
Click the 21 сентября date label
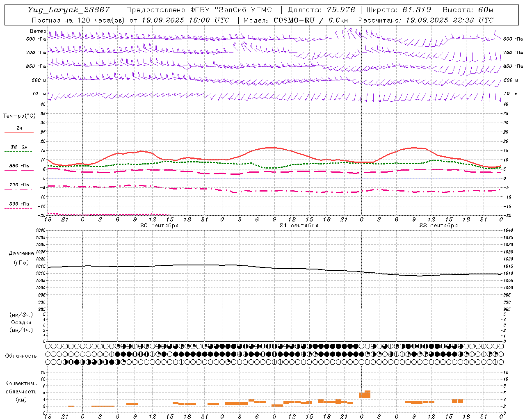tap(299, 226)
